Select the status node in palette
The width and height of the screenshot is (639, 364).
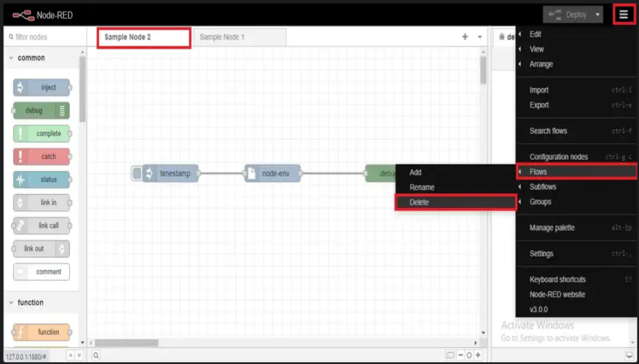[42, 179]
